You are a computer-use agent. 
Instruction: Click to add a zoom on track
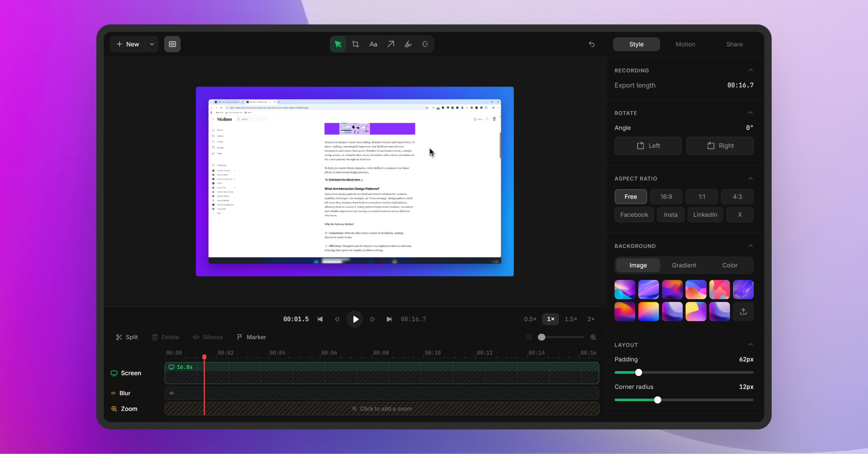point(382,409)
